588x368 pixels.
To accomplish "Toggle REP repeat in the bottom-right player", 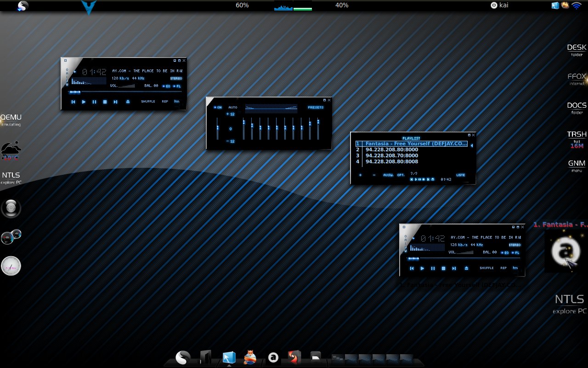I will pos(503,268).
